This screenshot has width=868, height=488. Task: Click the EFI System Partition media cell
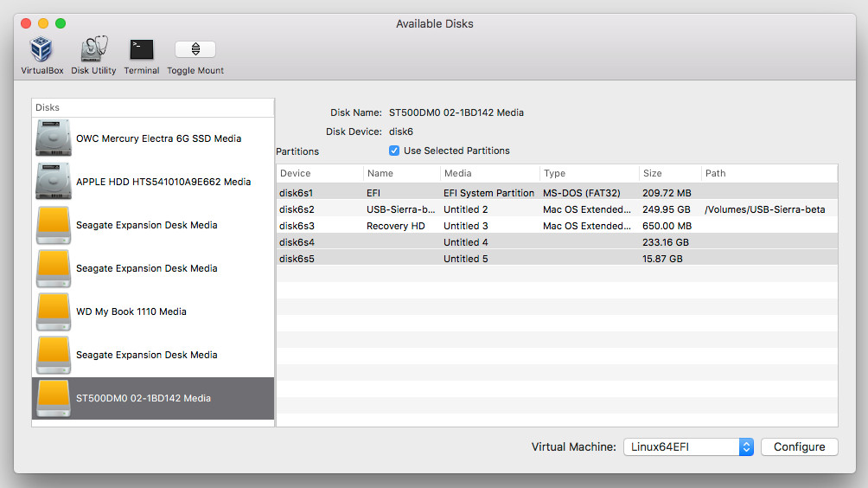pyautogui.click(x=488, y=193)
